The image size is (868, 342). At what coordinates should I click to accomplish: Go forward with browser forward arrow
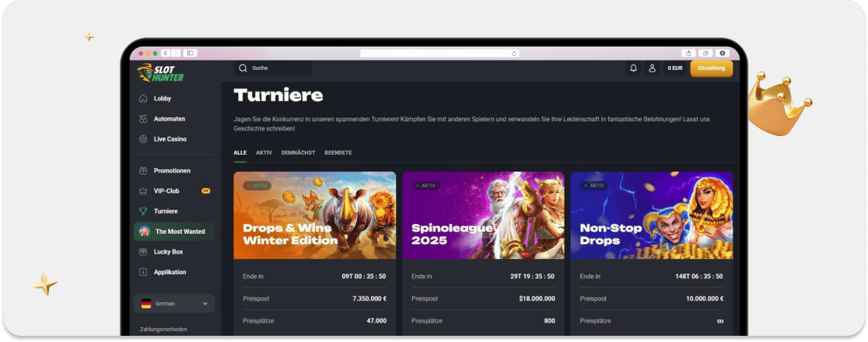tap(176, 53)
